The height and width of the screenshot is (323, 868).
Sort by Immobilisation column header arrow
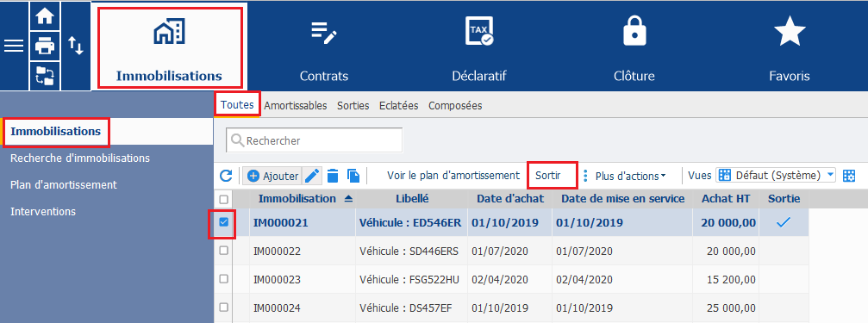tap(348, 199)
